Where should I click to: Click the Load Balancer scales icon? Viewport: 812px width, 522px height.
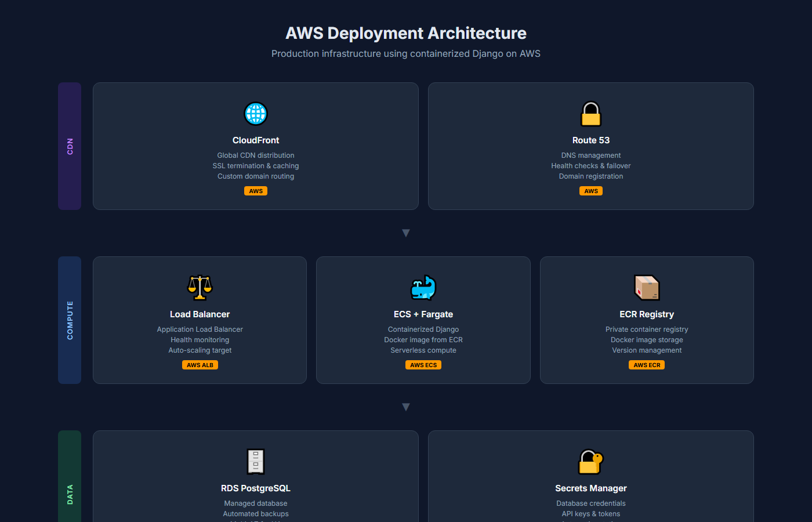(200, 288)
